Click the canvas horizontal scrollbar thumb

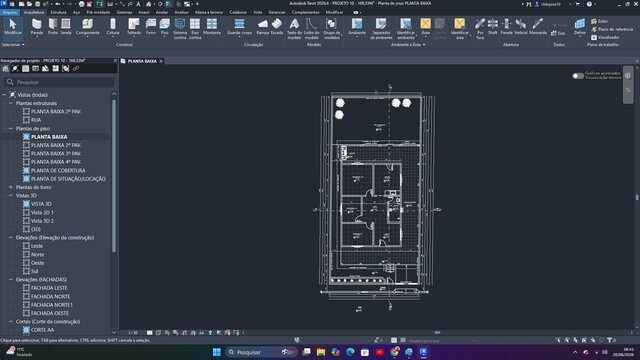(437, 333)
